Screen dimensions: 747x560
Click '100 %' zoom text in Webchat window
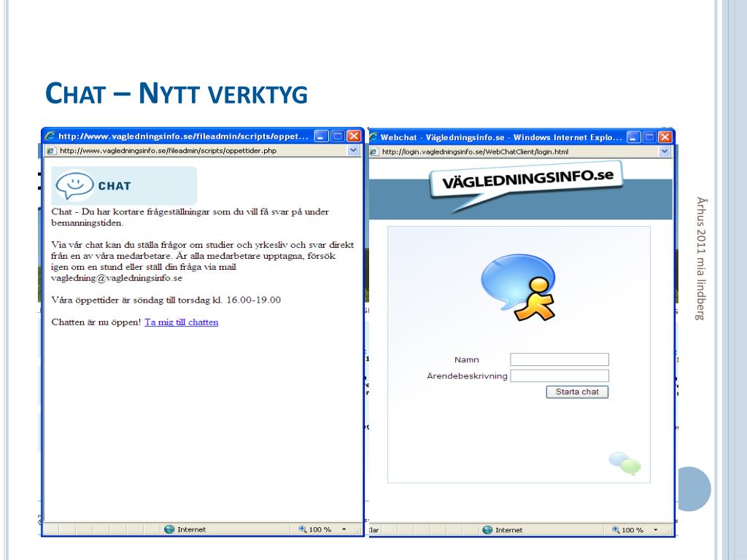pos(632,529)
